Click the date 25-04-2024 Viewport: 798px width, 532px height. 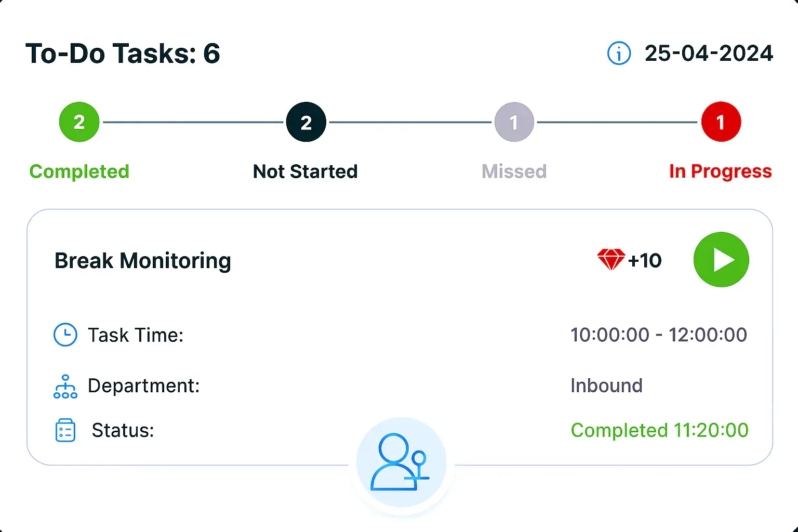coord(709,54)
